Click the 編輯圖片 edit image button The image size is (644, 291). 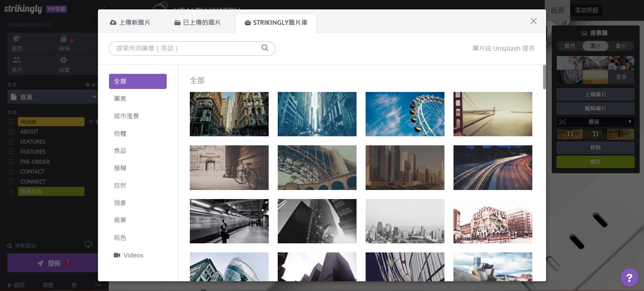click(x=595, y=108)
